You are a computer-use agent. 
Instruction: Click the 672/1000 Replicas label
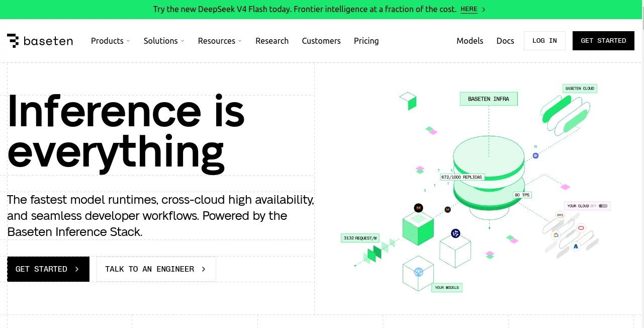(x=462, y=177)
